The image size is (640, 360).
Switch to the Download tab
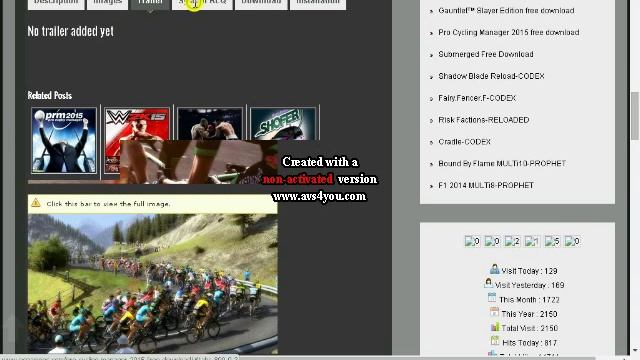(x=261, y=3)
